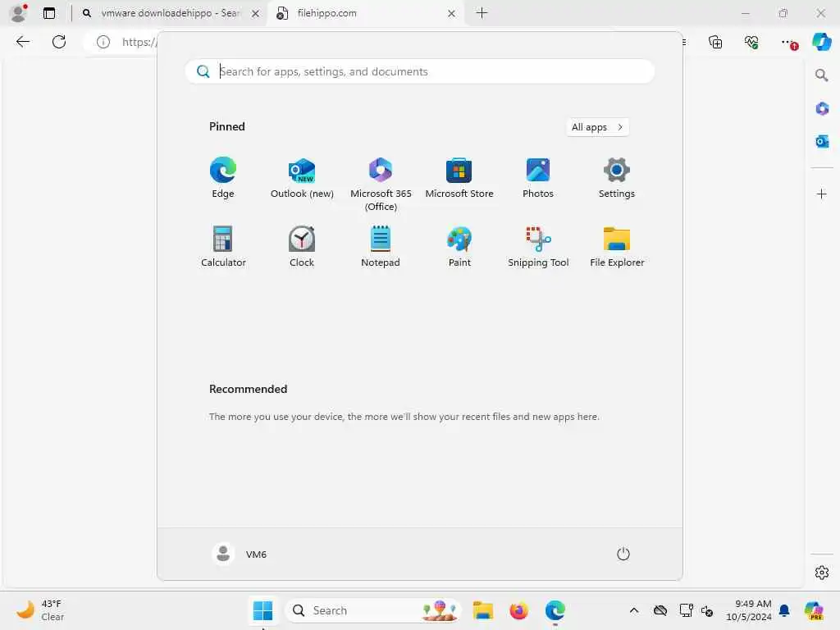
Task: Open the clock and date flyout
Action: 748,610
